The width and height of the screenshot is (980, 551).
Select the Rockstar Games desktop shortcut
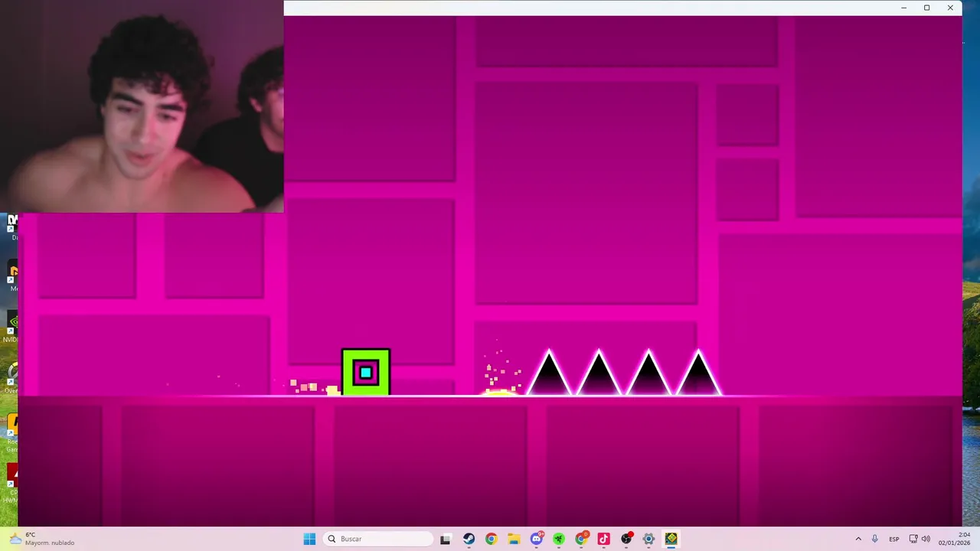pos(10,432)
